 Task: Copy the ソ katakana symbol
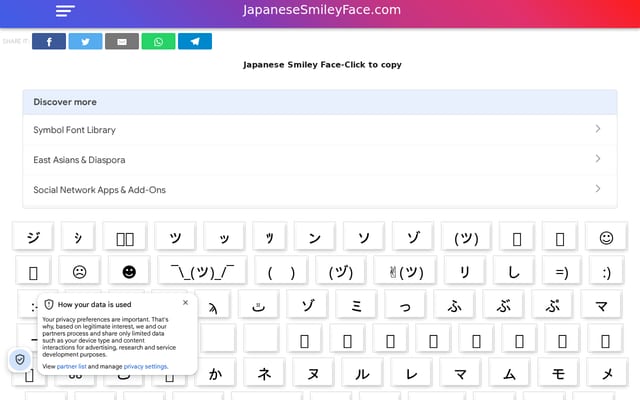(364, 237)
